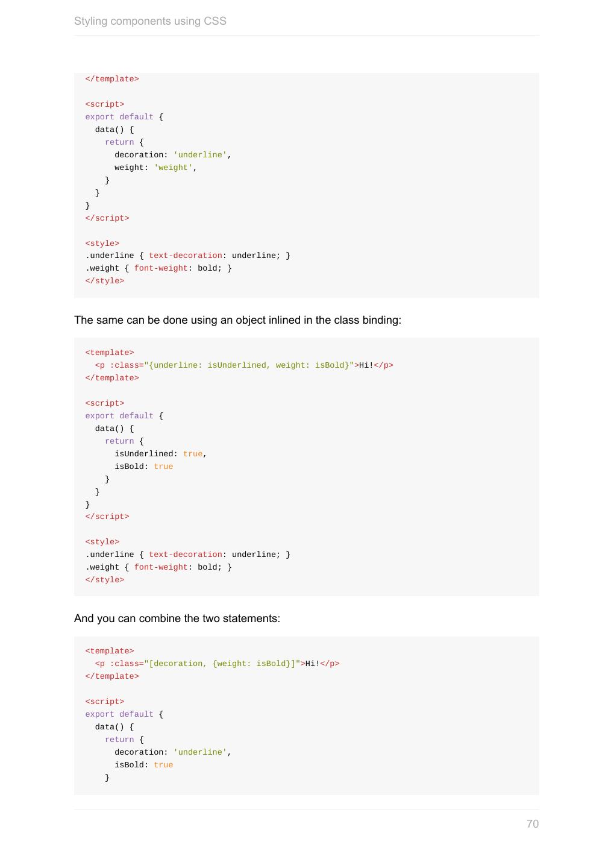Click the '<script>' tag in the last code block

tap(105, 702)
